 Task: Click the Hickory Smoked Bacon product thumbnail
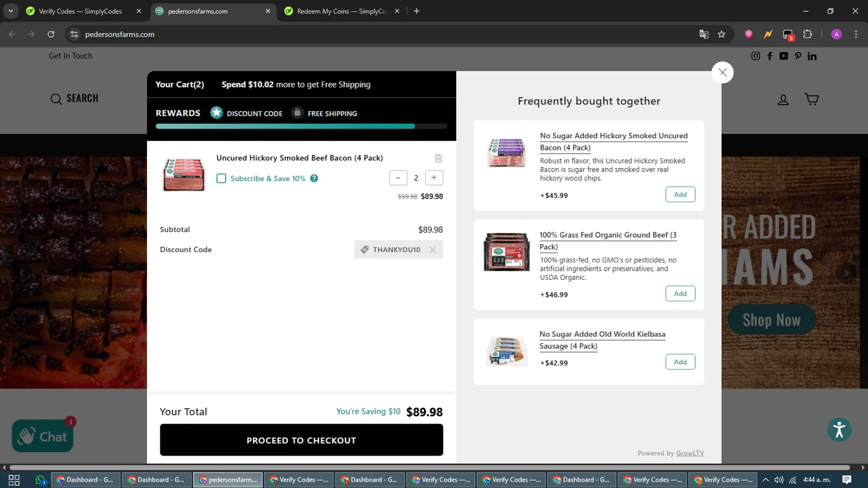click(506, 153)
